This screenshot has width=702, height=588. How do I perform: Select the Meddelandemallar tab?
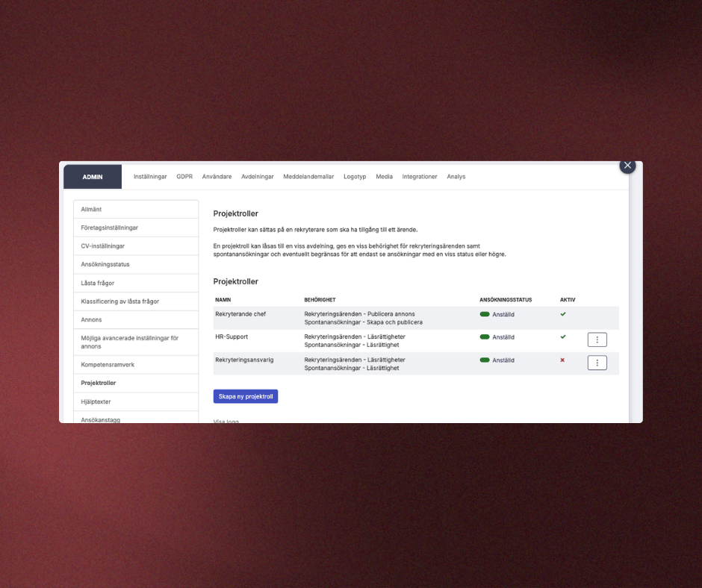click(308, 177)
